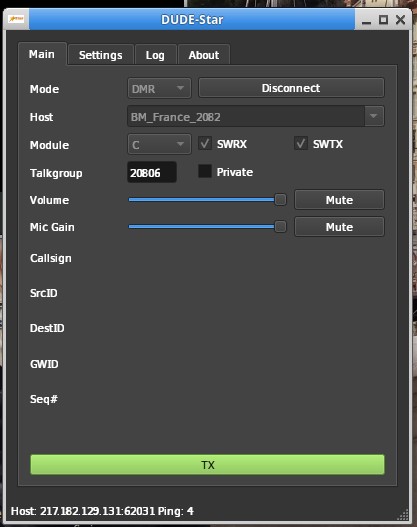The width and height of the screenshot is (417, 527).
Task: Click the Volume slider handle
Action: tap(280, 200)
